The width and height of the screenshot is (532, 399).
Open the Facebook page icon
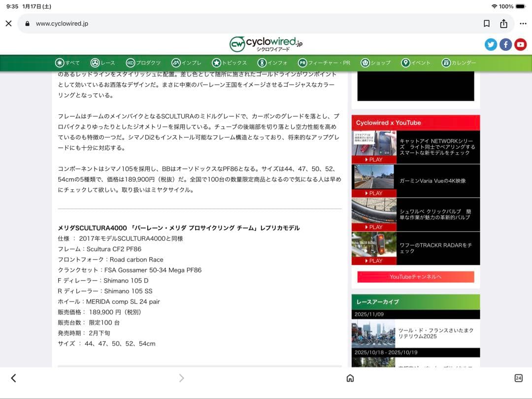pyautogui.click(x=505, y=44)
